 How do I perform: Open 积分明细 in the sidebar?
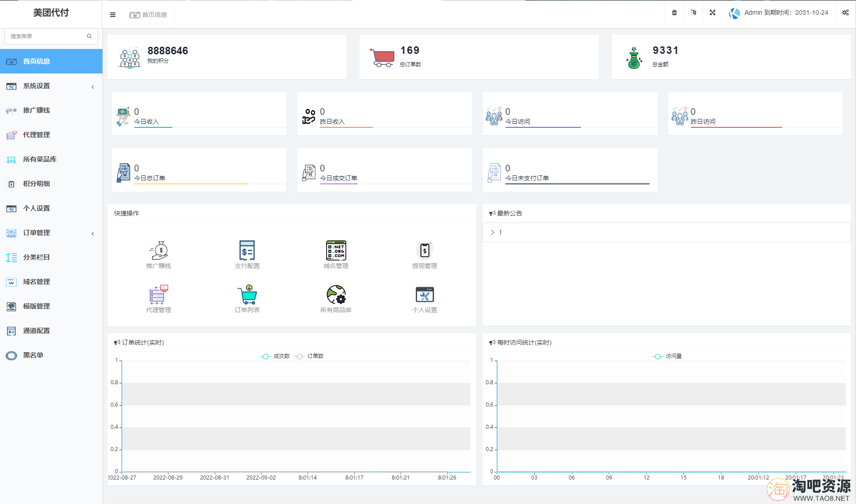tap(51, 184)
